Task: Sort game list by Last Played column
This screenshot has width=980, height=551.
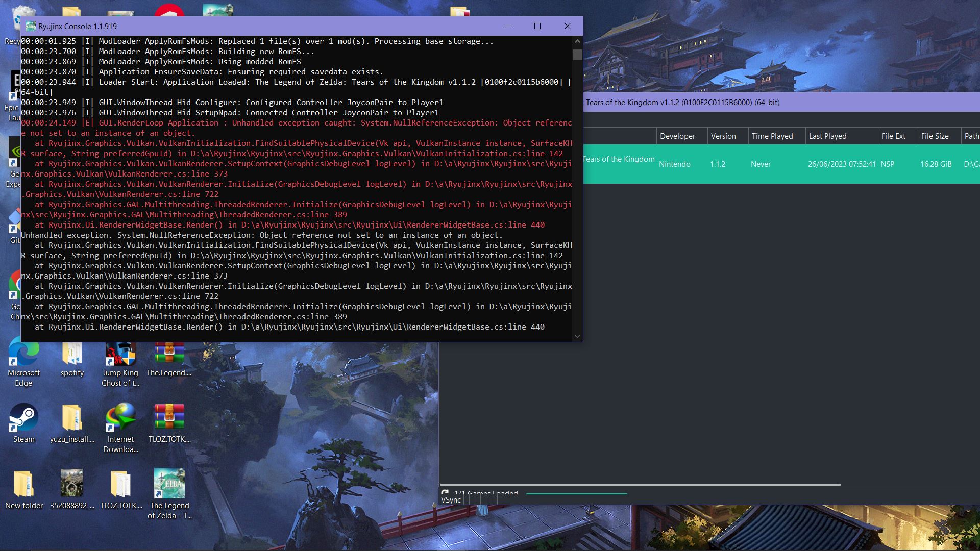Action: point(827,136)
